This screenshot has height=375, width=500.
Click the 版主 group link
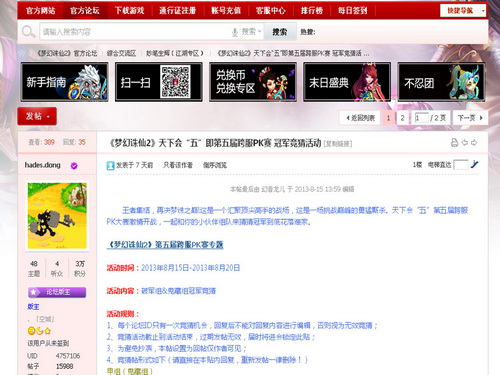coord(33,307)
